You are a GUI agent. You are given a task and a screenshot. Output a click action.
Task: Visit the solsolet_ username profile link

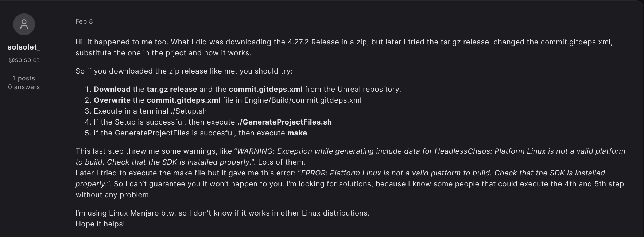(24, 47)
